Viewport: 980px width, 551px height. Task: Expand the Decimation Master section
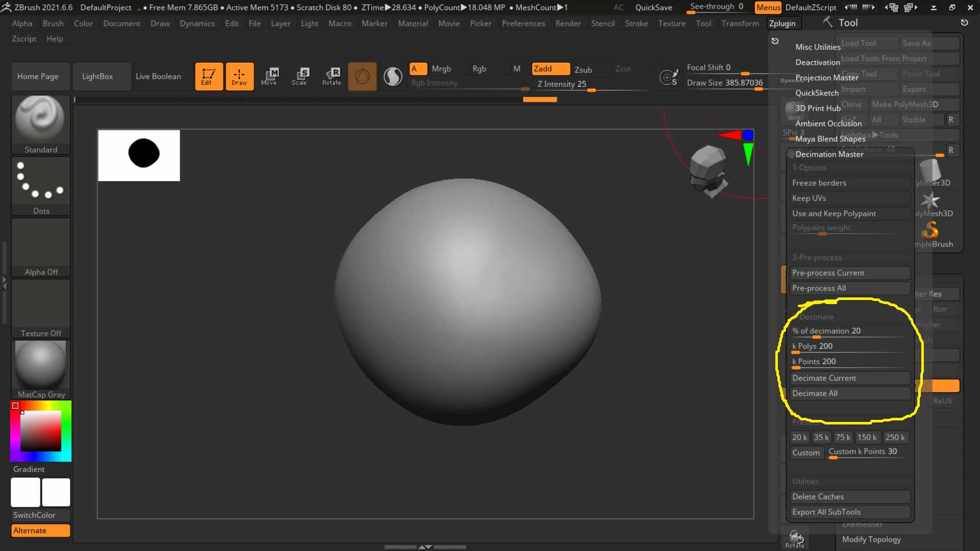[829, 154]
